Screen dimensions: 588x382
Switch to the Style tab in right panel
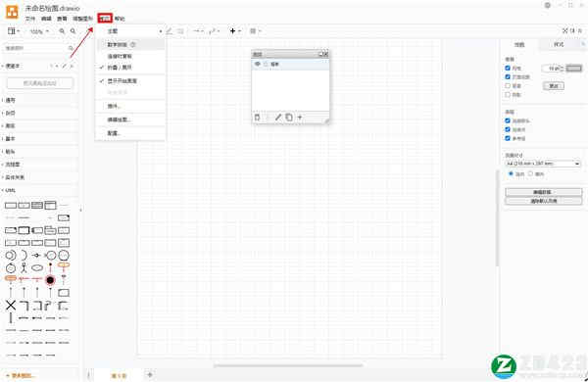[x=559, y=45]
